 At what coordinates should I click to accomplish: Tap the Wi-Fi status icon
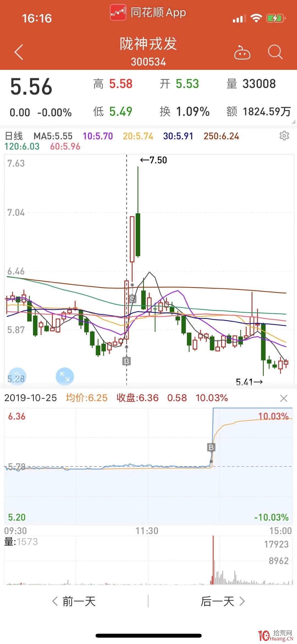tap(256, 18)
